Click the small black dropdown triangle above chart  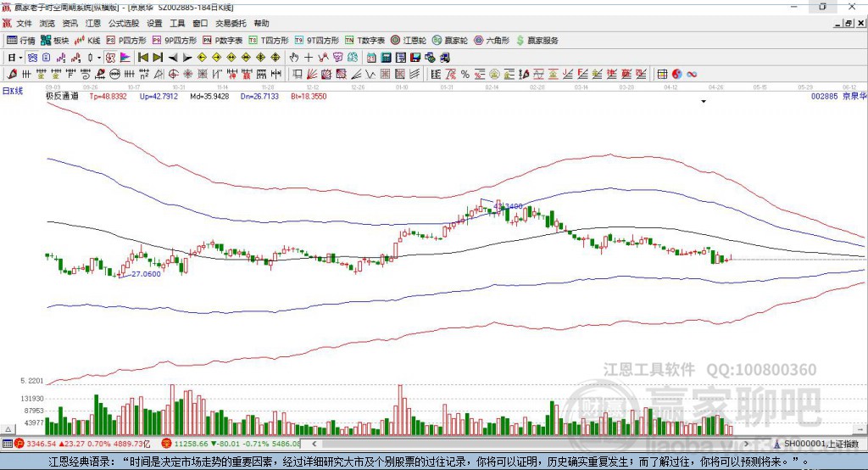tap(704, 102)
